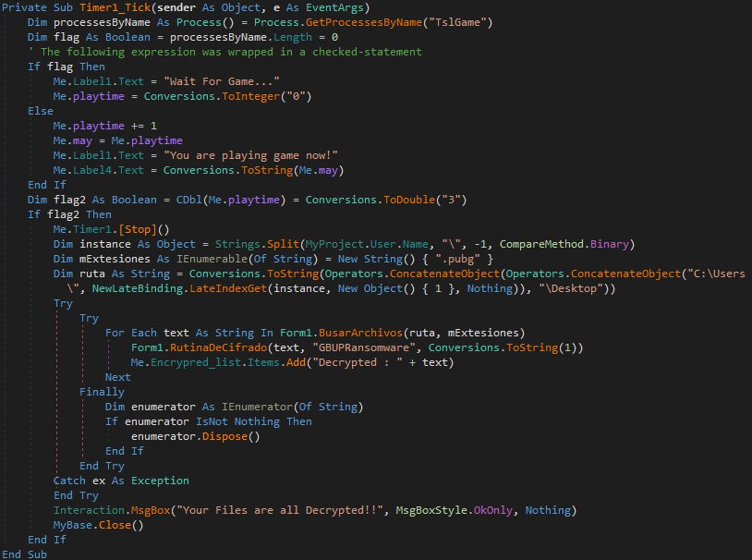
Task: Click the sender parameter name
Action: [176, 7]
